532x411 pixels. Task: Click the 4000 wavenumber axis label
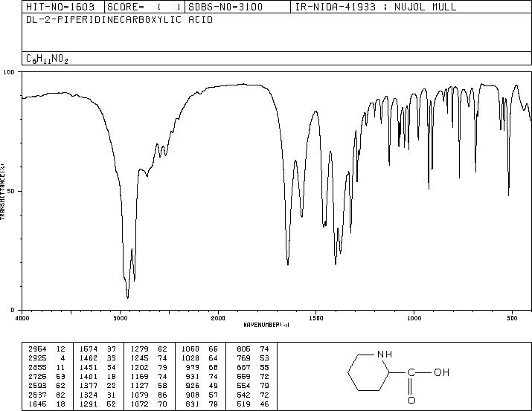(22, 318)
